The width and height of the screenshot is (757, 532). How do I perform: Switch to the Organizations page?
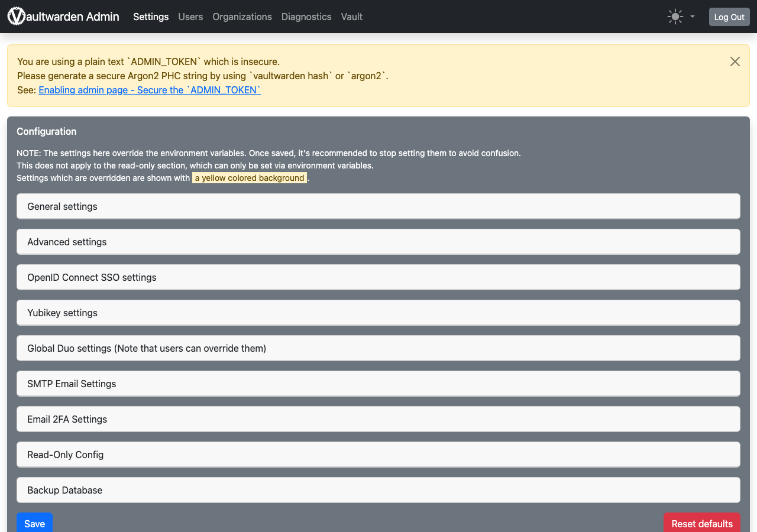click(x=242, y=17)
